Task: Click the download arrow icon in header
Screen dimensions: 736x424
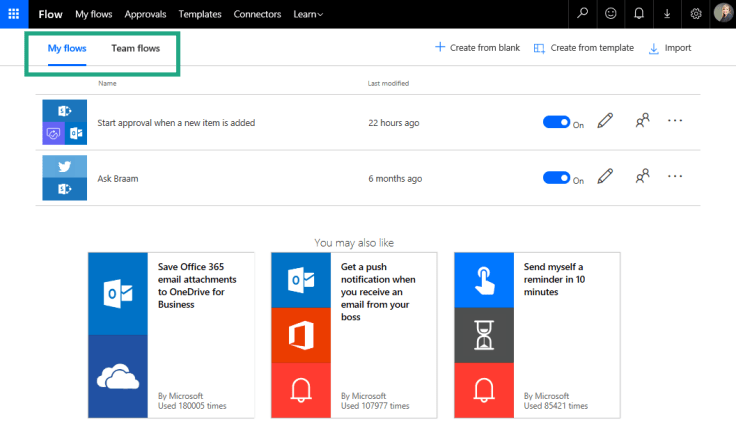Action: tap(667, 14)
